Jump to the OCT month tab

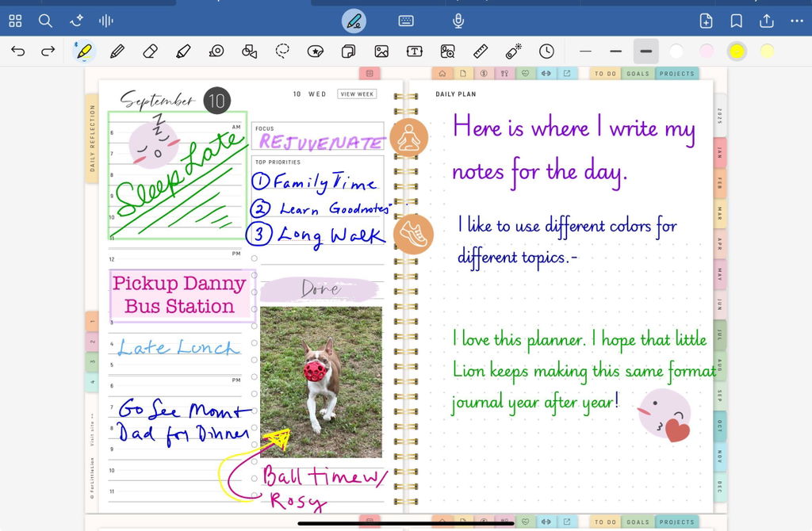[720, 426]
